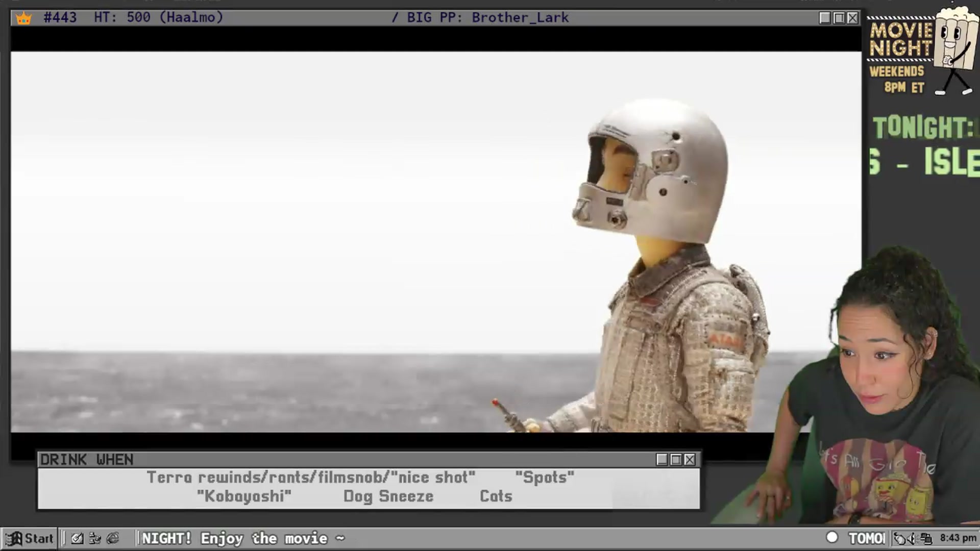Launch Internet Explorer from quick launch
This screenshot has height=551, width=980.
[113, 538]
